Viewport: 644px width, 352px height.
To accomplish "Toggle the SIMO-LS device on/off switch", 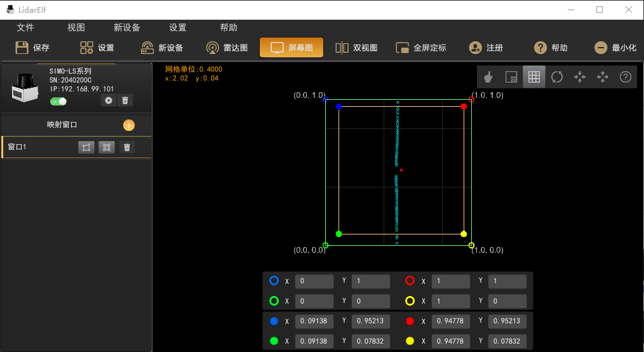I will coord(58,101).
